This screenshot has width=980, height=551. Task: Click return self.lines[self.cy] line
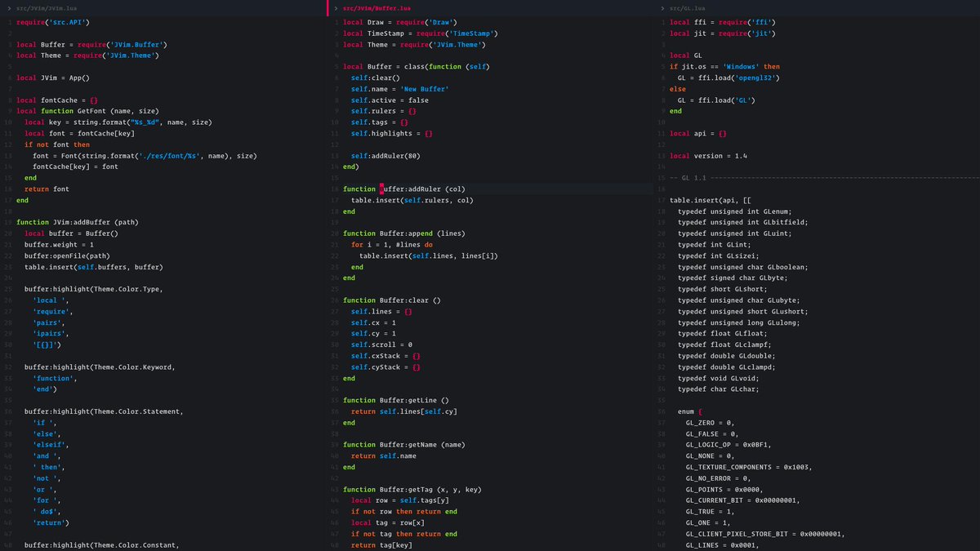pos(404,411)
